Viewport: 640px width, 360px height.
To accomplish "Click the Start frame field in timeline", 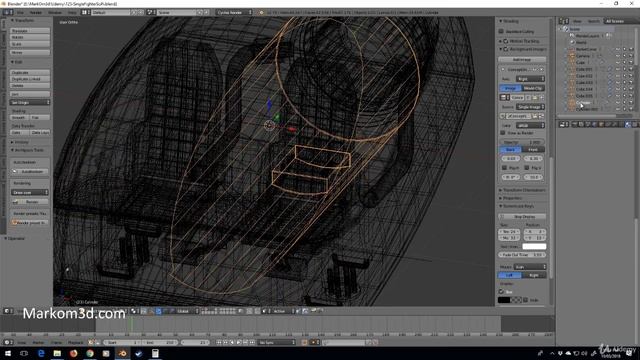I will pyautogui.click(x=122, y=342).
